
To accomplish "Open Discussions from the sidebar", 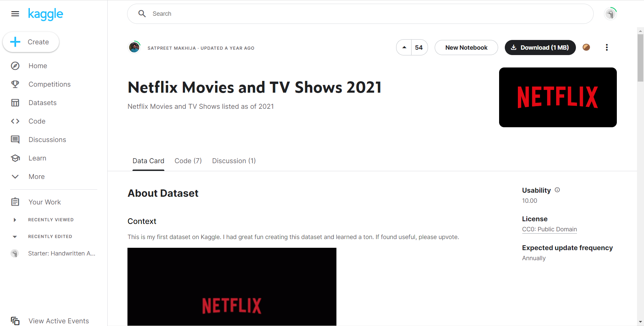I will (47, 140).
